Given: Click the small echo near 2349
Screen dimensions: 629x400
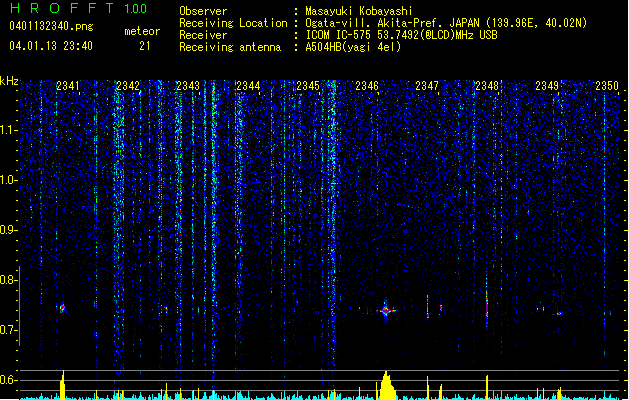Looking at the screenshot, I should pos(559,313).
